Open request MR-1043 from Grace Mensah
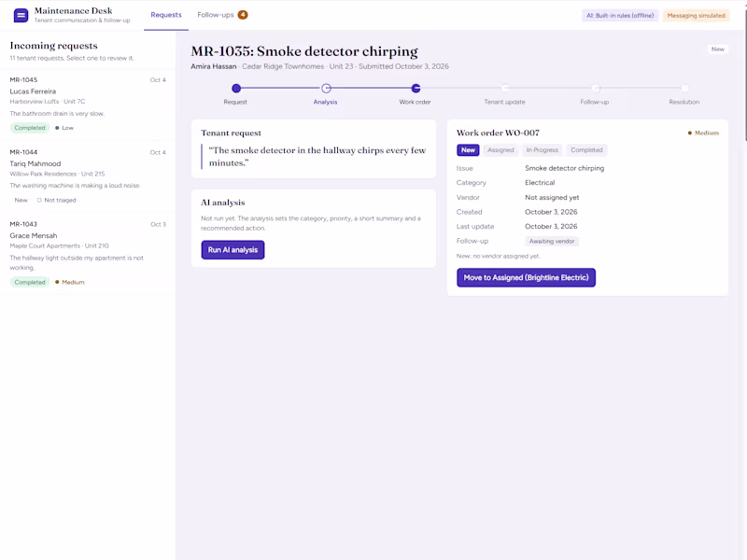 pos(88,253)
